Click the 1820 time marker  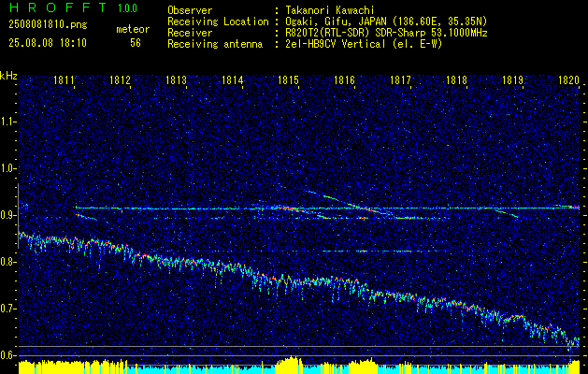tap(569, 79)
